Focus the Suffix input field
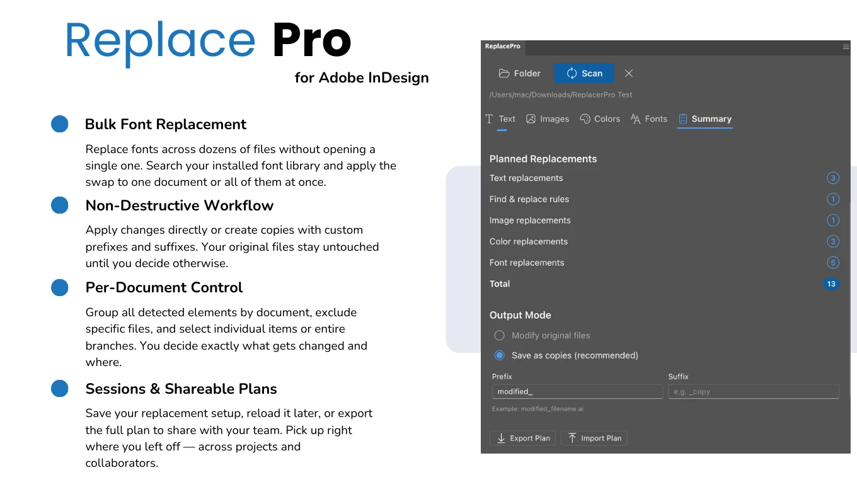The width and height of the screenshot is (857, 504). coord(754,391)
